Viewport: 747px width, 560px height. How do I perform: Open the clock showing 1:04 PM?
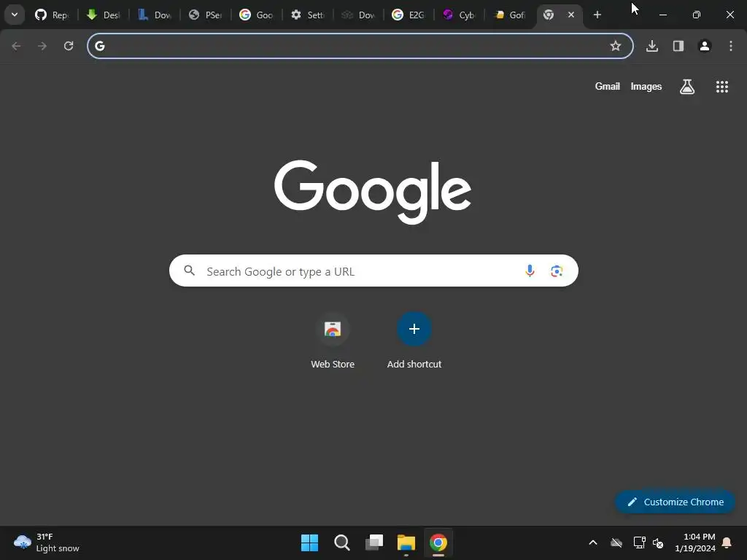(x=695, y=542)
